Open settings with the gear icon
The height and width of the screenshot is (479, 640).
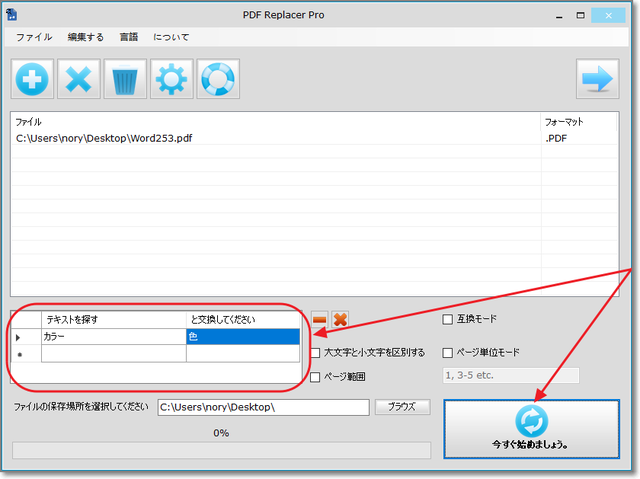point(171,79)
